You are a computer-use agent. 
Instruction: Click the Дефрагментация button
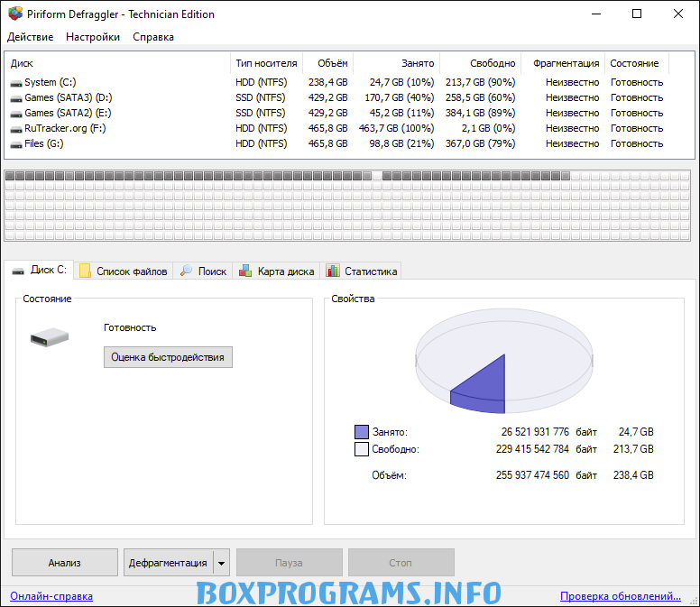click(168, 563)
